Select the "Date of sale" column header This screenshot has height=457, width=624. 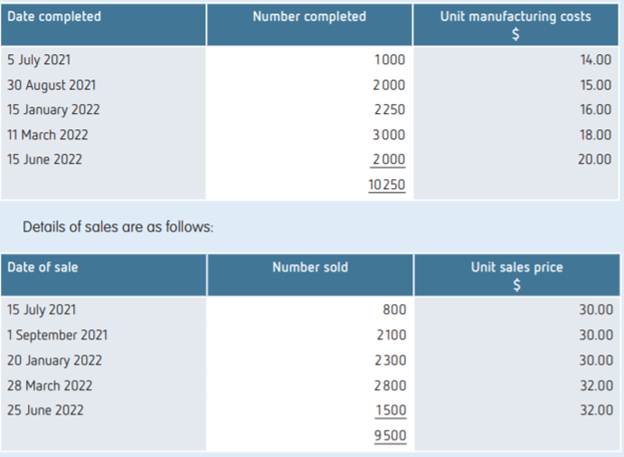coord(42,267)
